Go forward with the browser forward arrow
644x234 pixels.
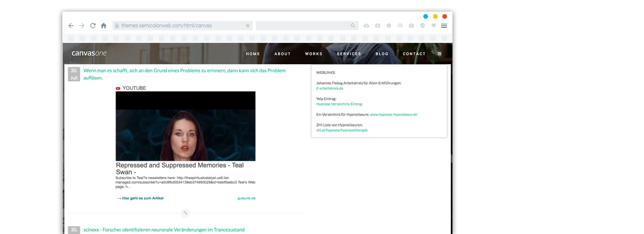[82, 26]
